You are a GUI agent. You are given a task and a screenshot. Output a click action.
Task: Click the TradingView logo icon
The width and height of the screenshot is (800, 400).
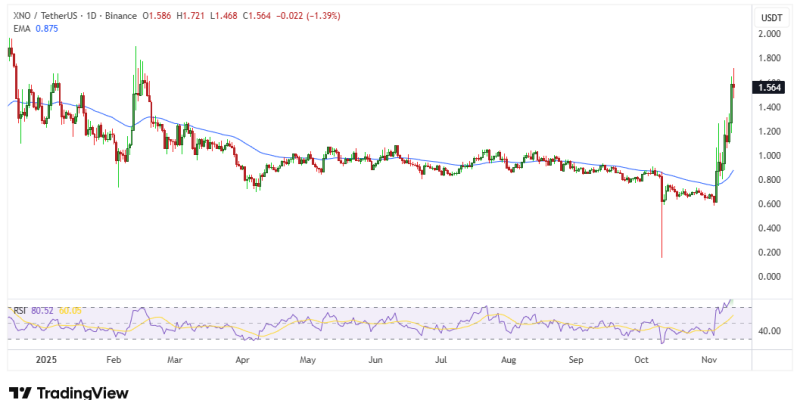click(18, 390)
